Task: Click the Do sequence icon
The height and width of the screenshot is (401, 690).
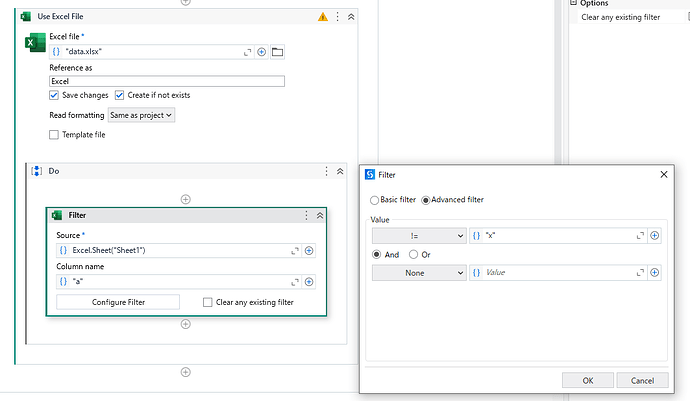Action: tap(37, 171)
